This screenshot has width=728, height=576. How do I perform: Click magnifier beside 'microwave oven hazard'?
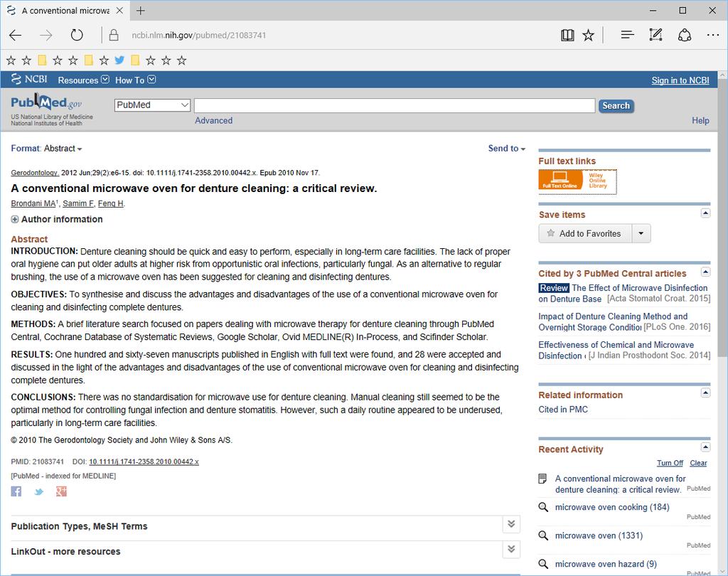point(543,564)
